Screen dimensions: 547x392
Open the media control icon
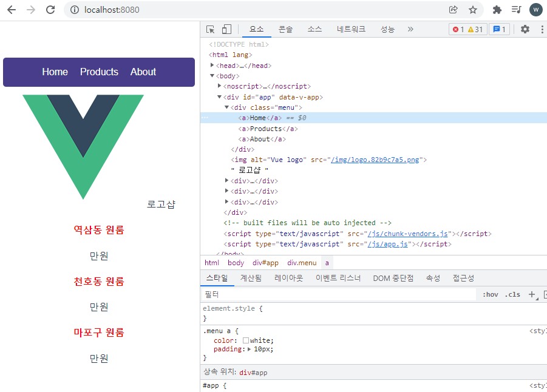(517, 10)
